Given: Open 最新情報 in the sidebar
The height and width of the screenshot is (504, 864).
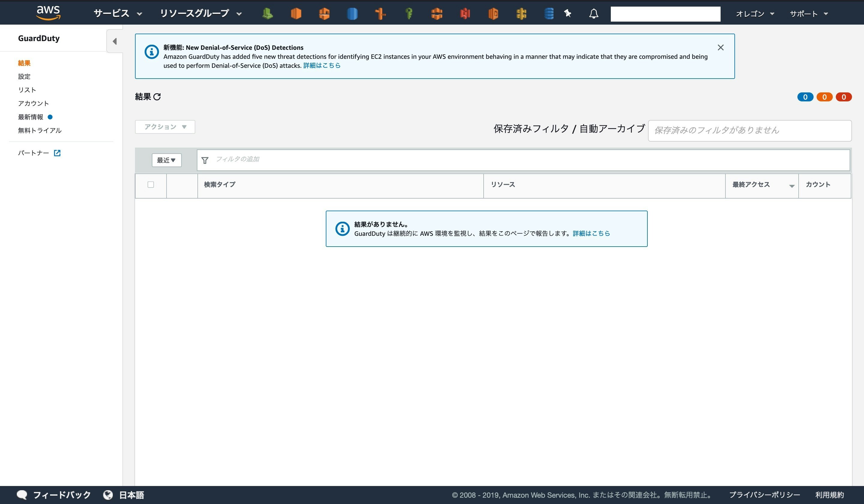Looking at the screenshot, I should coord(31,117).
